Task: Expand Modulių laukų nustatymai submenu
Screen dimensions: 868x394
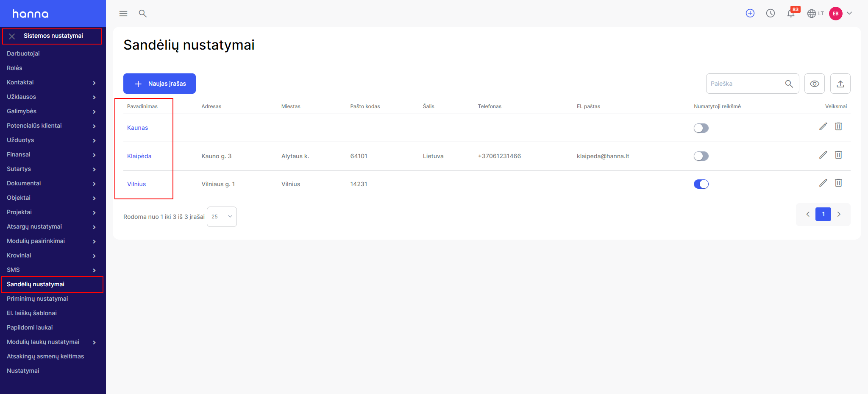Action: [94, 342]
